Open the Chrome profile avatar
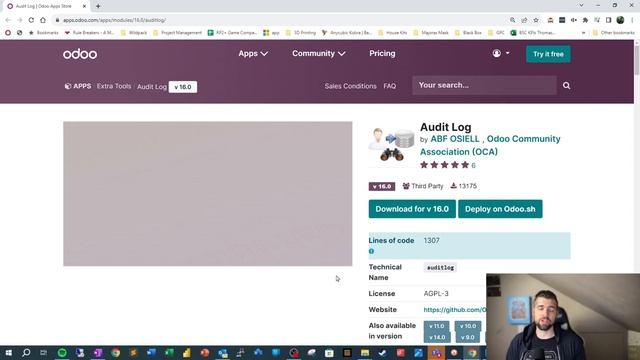The height and width of the screenshot is (360, 640). [x=620, y=20]
